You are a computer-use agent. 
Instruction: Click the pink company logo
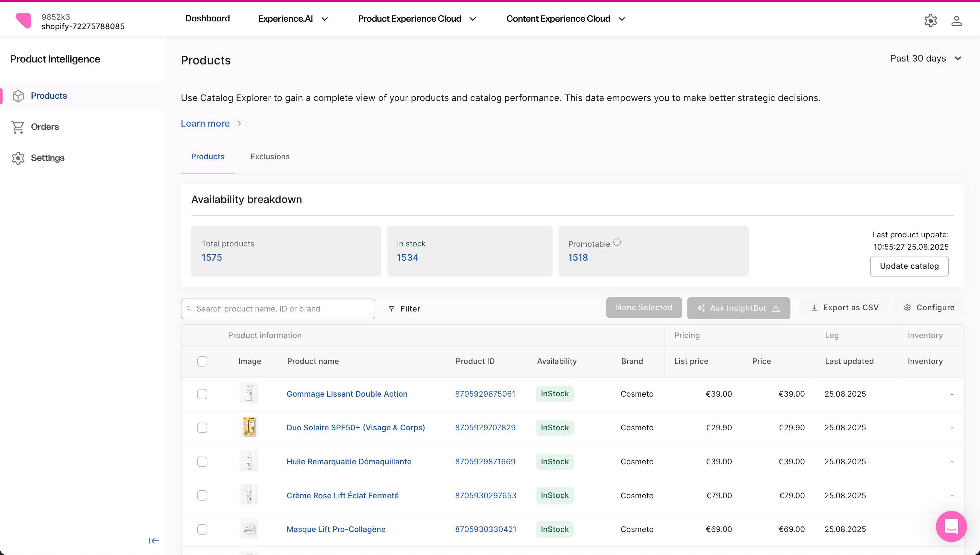(23, 21)
